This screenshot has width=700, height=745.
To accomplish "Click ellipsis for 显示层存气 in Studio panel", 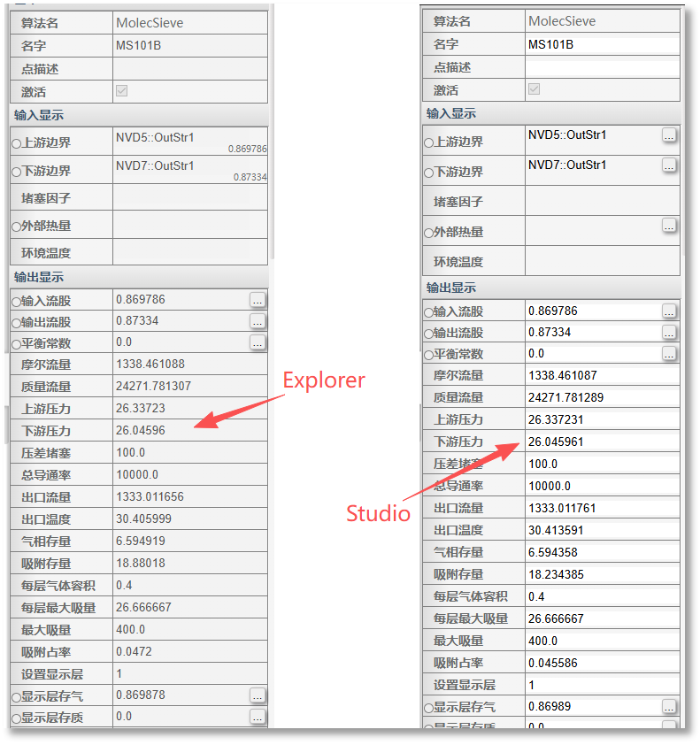I will coord(669,707).
